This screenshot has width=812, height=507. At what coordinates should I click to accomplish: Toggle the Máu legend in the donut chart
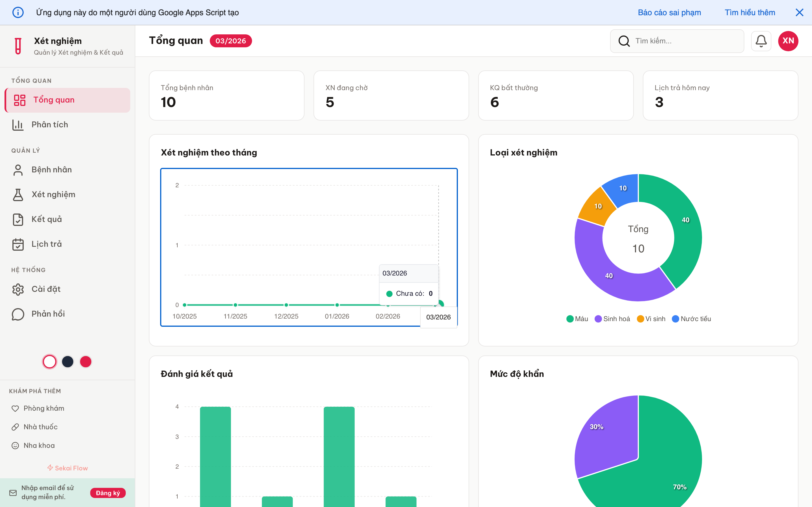(577, 319)
